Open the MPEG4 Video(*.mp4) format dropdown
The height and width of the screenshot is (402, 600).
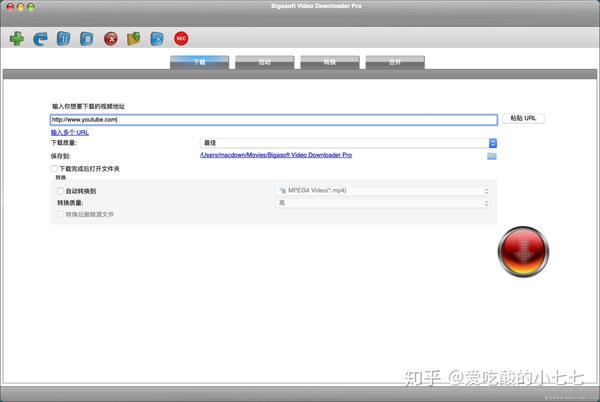[x=382, y=190]
